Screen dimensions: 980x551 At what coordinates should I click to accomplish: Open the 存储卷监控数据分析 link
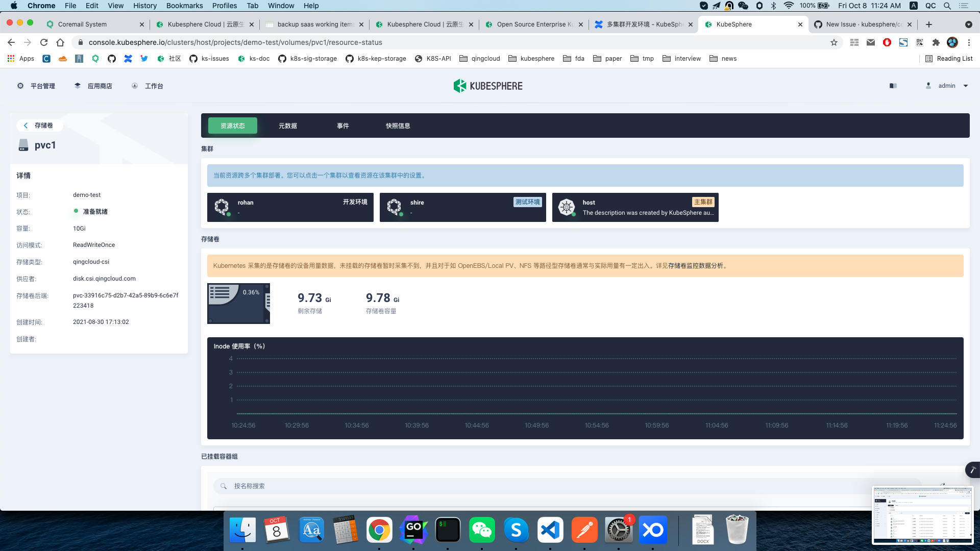(x=696, y=266)
